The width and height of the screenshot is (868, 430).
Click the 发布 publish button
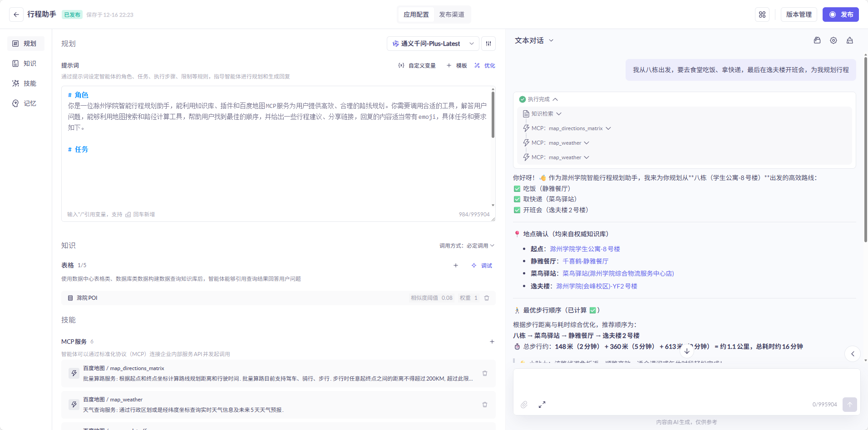click(840, 14)
